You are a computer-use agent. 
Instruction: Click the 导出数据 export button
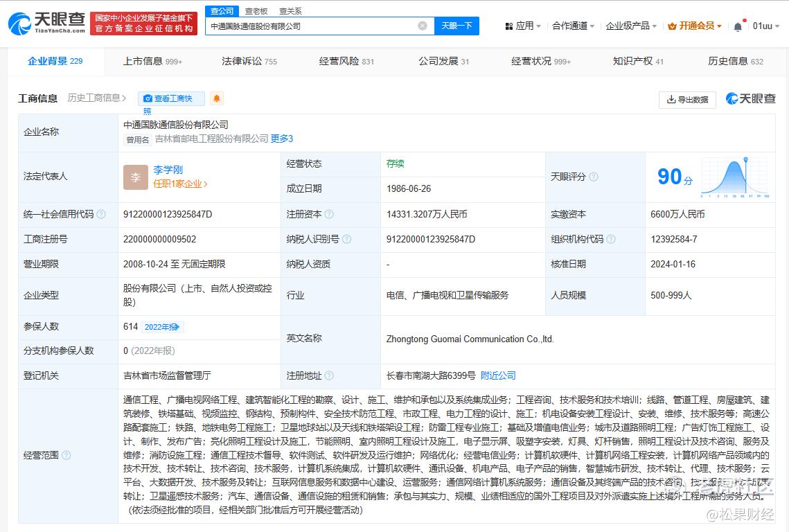tap(687, 99)
